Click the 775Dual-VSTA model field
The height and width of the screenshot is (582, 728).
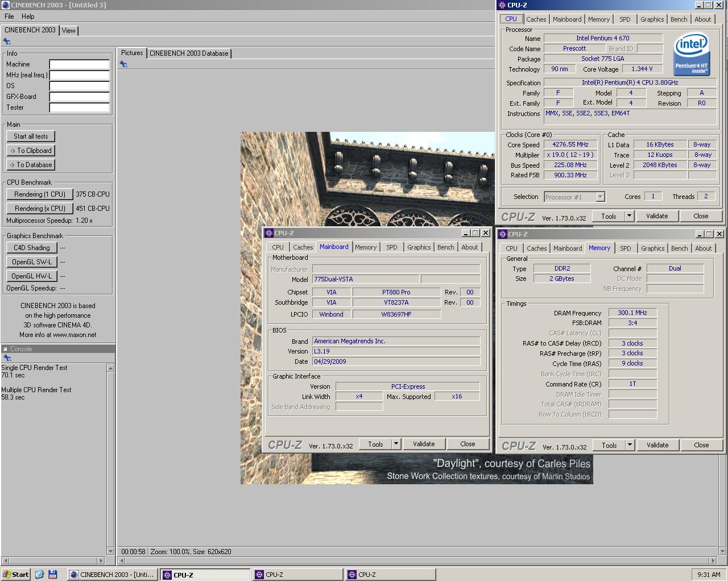(x=366, y=279)
